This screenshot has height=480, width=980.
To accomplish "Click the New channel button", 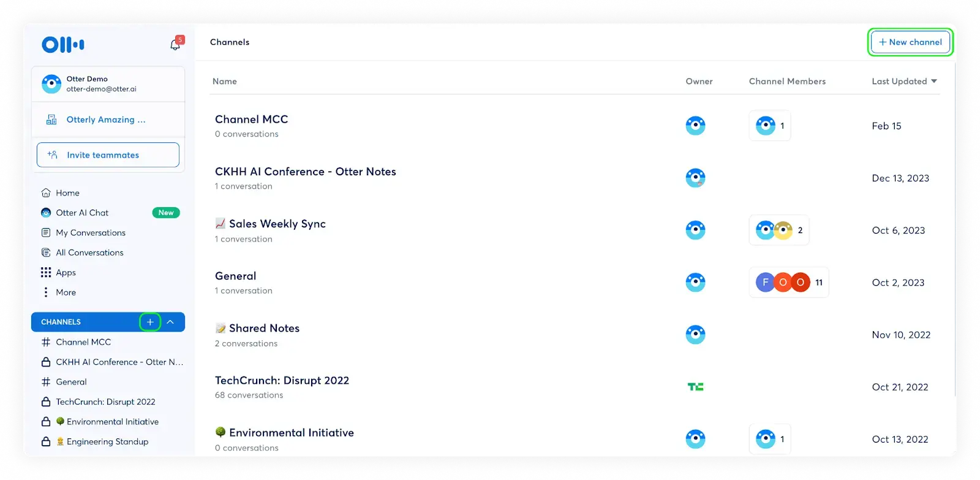I will (910, 42).
